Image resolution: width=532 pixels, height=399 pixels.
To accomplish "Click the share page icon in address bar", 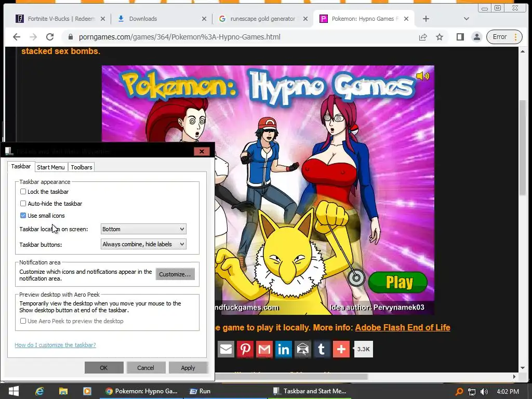I will coord(423,37).
